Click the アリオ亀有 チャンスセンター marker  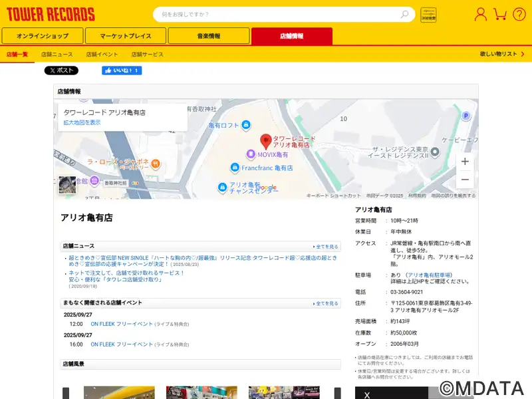[x=222, y=187]
